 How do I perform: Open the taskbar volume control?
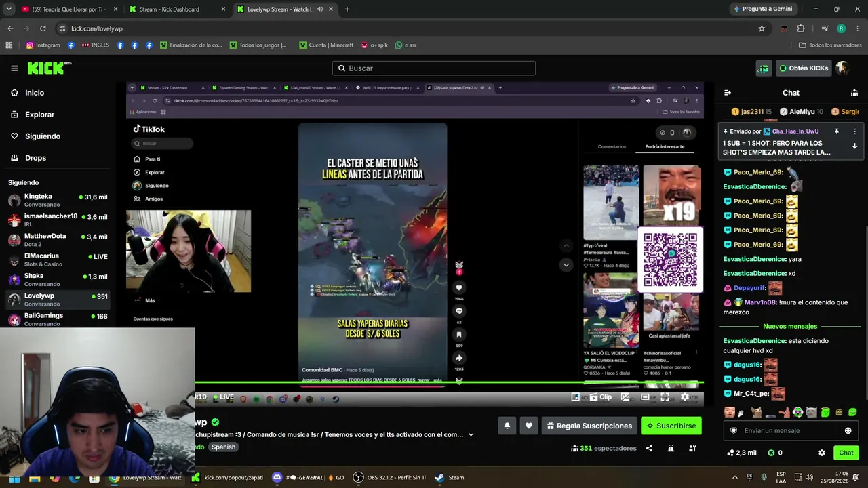click(810, 477)
